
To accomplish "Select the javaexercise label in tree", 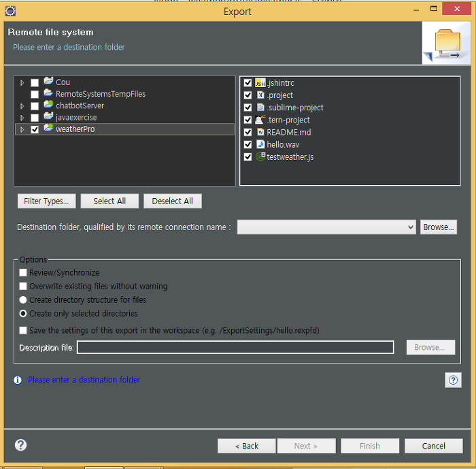I will [x=76, y=117].
